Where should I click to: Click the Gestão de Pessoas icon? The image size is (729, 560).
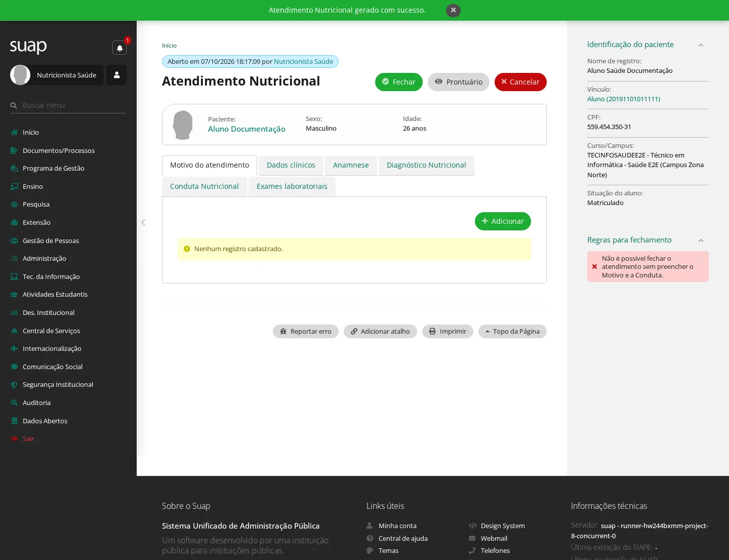pyautogui.click(x=14, y=241)
